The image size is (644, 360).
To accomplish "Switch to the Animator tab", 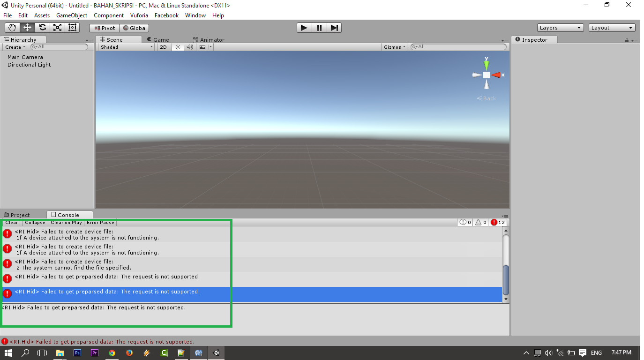I will pos(209,40).
